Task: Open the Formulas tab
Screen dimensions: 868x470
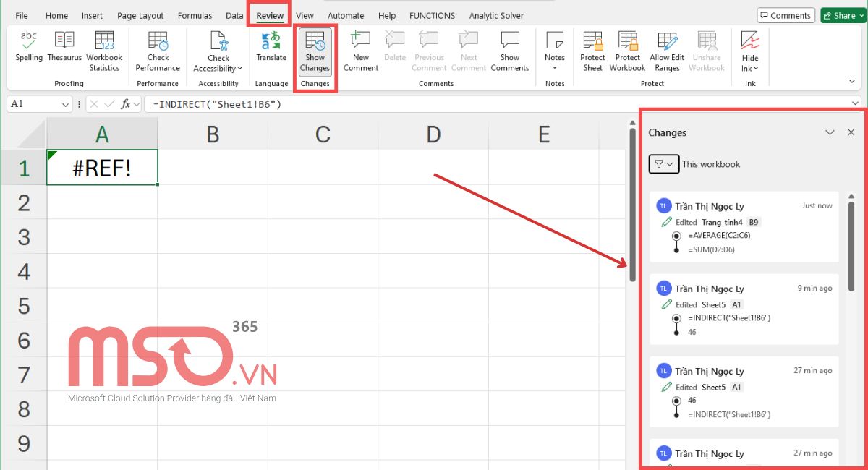Action: click(195, 15)
